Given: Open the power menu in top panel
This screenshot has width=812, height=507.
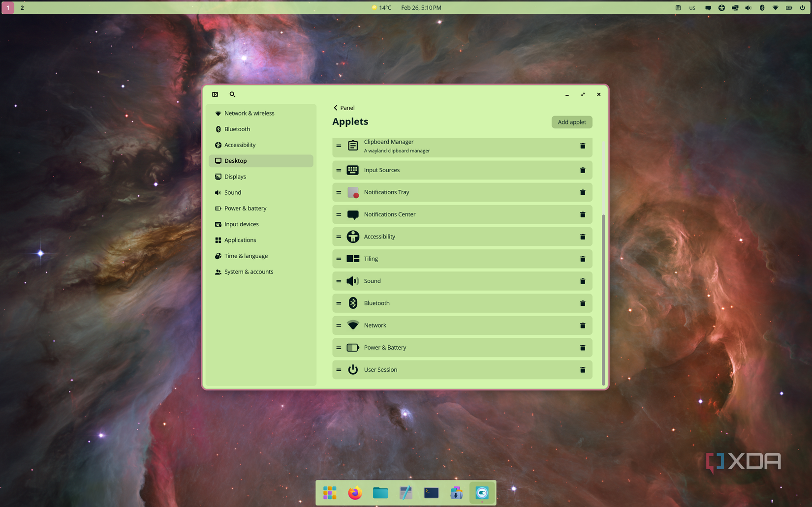Looking at the screenshot, I should 802,8.
